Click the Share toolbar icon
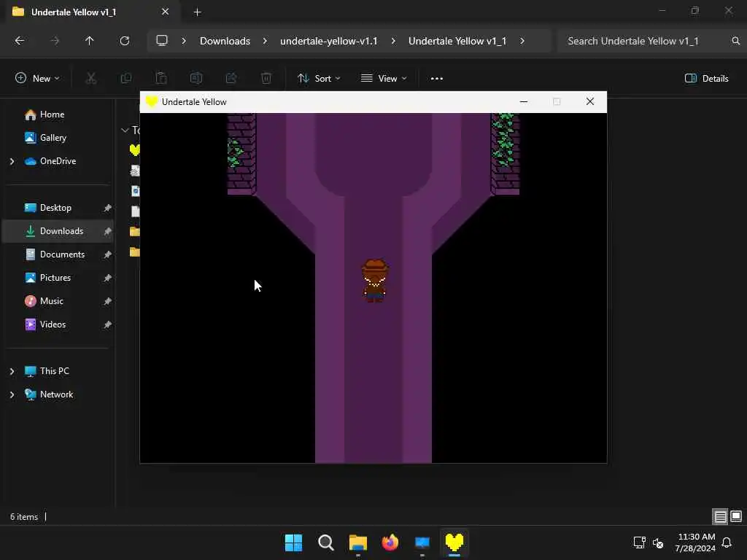This screenshot has height=560, width=747. pyautogui.click(x=231, y=78)
